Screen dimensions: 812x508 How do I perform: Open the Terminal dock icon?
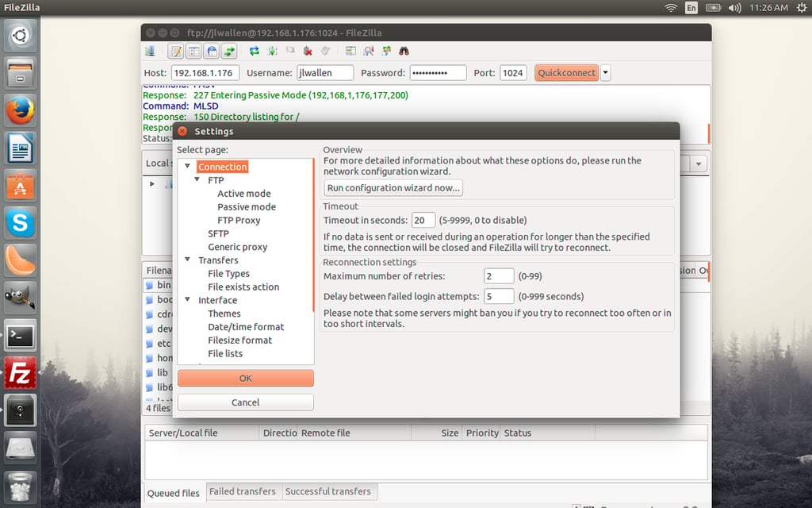pyautogui.click(x=20, y=336)
